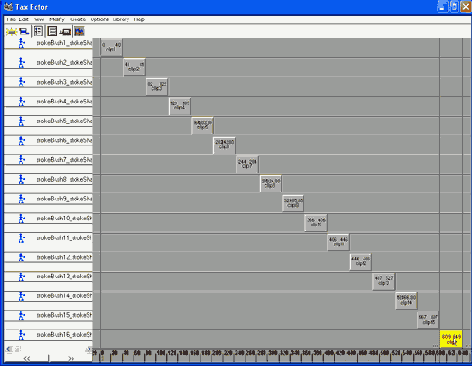The image size is (472, 366).
Task: Select clip7 on the strokeBrush7 track
Action: tap(247, 164)
